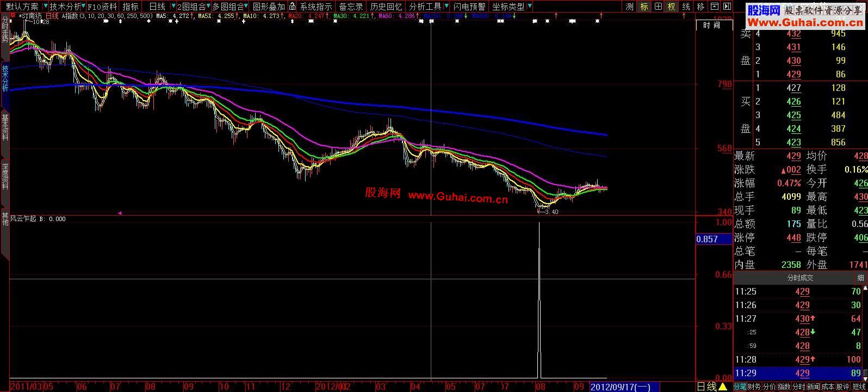Click the red flag icon beside *ST南纺

pos(13,16)
